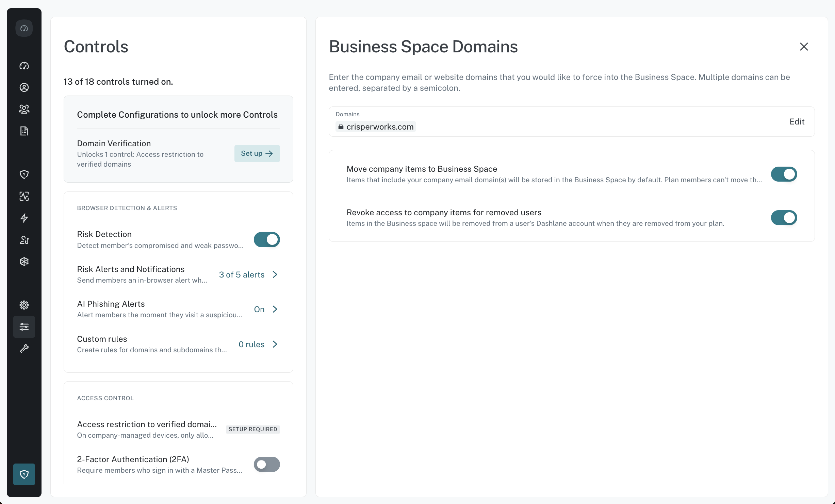Select Access restriction to verified domains row
The height and width of the screenshot is (504, 835).
(178, 430)
